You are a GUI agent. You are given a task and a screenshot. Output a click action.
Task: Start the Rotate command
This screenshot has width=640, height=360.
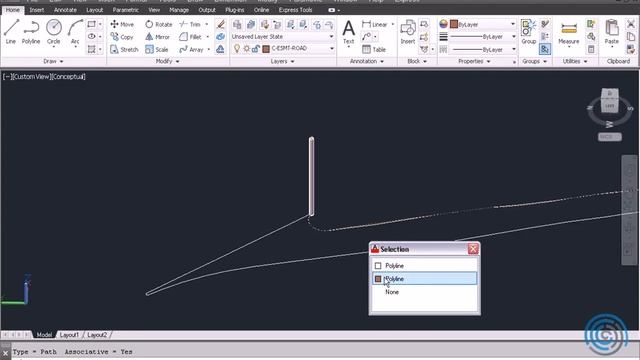click(x=159, y=24)
